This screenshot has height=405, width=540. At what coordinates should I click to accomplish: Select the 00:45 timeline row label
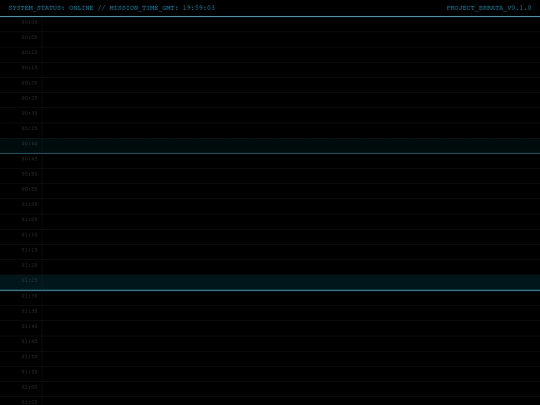tap(29, 159)
